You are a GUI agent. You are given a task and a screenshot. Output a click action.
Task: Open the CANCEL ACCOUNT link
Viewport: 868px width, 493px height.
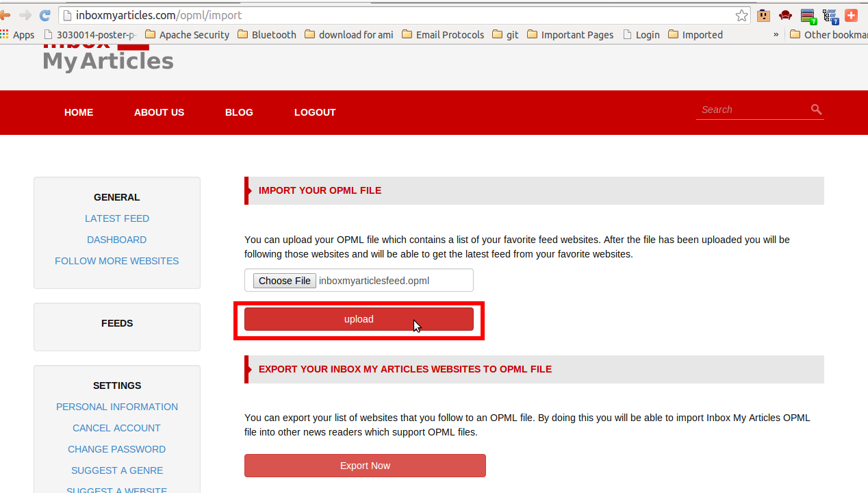pos(117,428)
